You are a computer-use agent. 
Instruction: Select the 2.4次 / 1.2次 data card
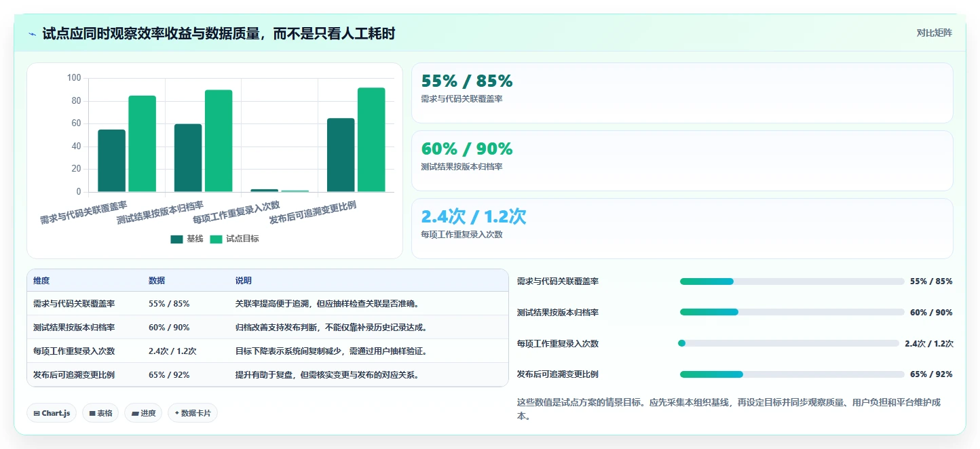point(682,229)
